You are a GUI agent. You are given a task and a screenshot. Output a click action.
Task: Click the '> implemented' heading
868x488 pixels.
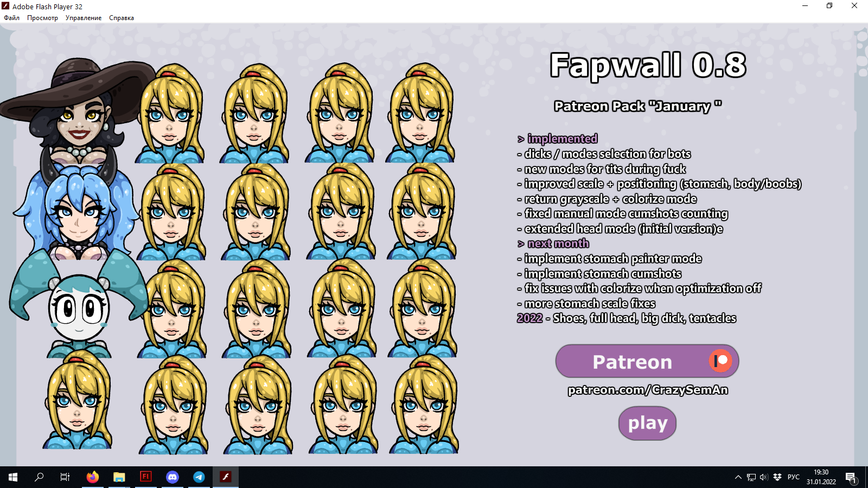coord(558,139)
